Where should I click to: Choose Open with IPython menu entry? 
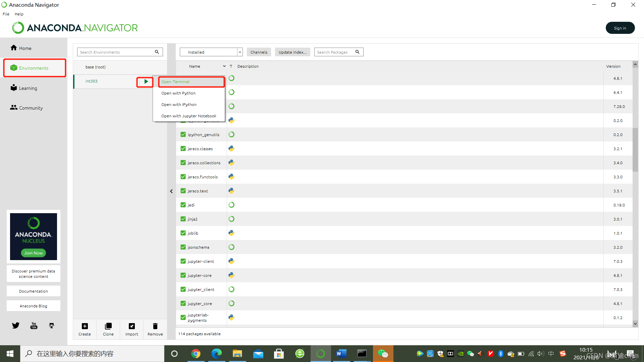click(x=179, y=105)
